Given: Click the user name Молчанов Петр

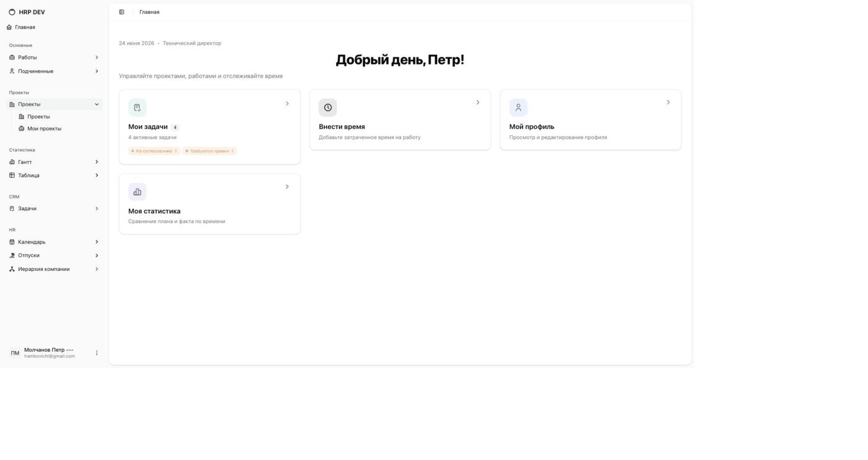Looking at the screenshot, I should (x=48, y=350).
